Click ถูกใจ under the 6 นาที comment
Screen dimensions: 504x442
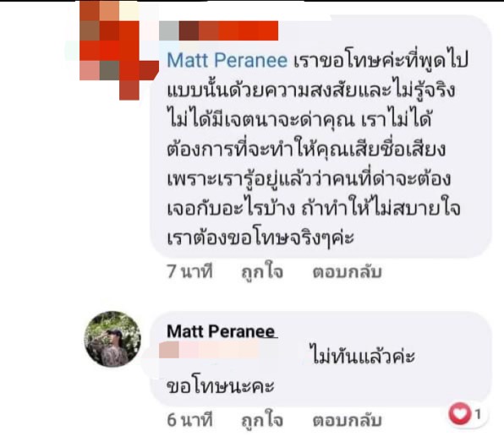click(x=262, y=421)
